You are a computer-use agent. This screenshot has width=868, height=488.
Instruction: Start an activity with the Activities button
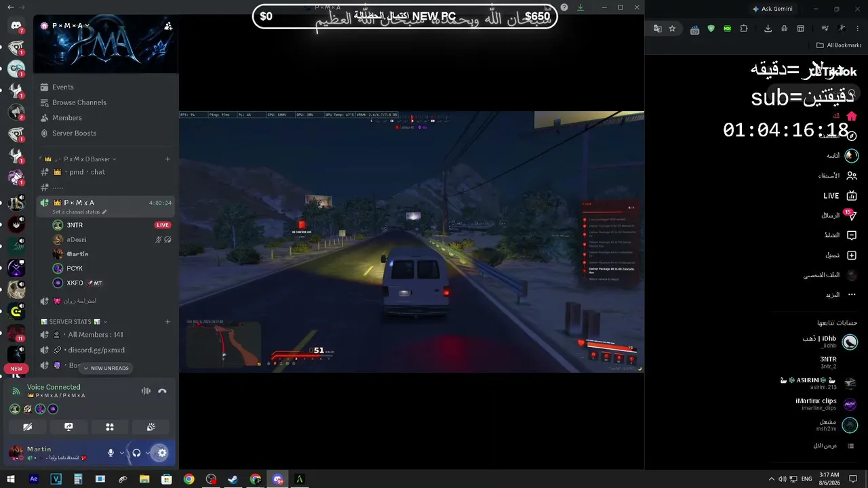(110, 427)
